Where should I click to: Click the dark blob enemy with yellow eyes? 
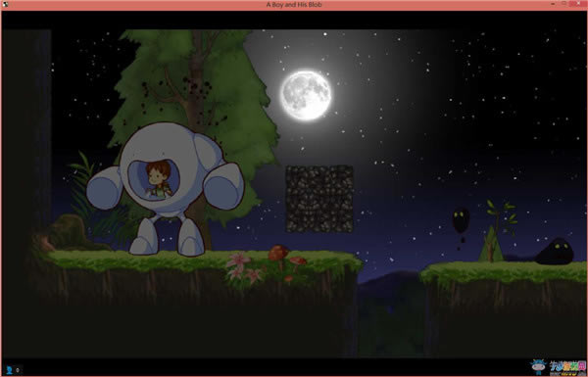tap(555, 251)
